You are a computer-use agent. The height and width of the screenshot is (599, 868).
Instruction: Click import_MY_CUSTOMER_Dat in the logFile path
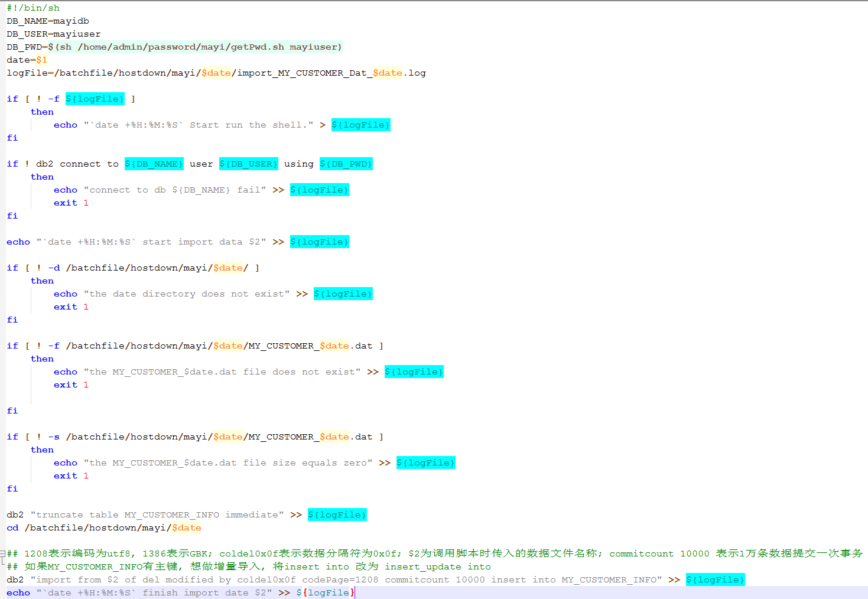pos(302,73)
